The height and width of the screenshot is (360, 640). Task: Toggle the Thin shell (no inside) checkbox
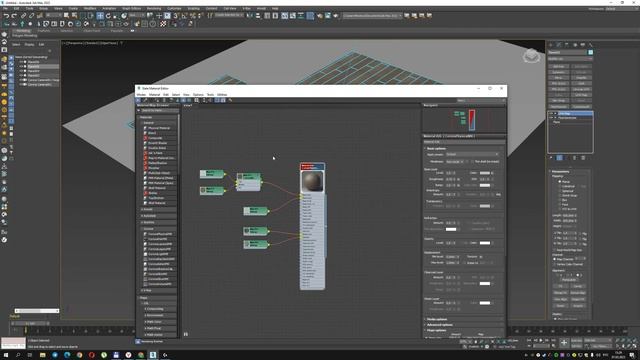[x=472, y=162]
